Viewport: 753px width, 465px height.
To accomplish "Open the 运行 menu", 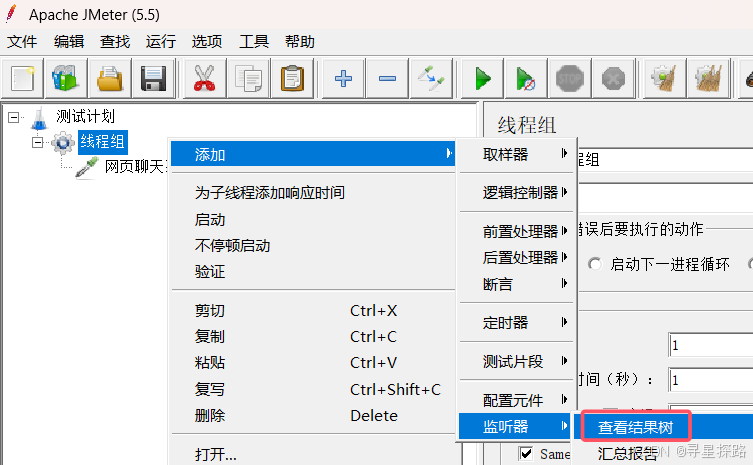I will pos(161,42).
